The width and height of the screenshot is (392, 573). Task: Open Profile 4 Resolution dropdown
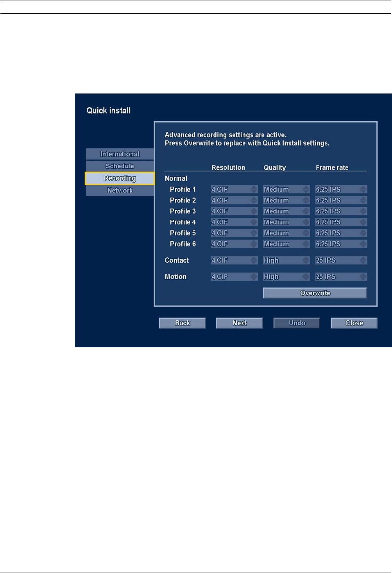[234, 222]
